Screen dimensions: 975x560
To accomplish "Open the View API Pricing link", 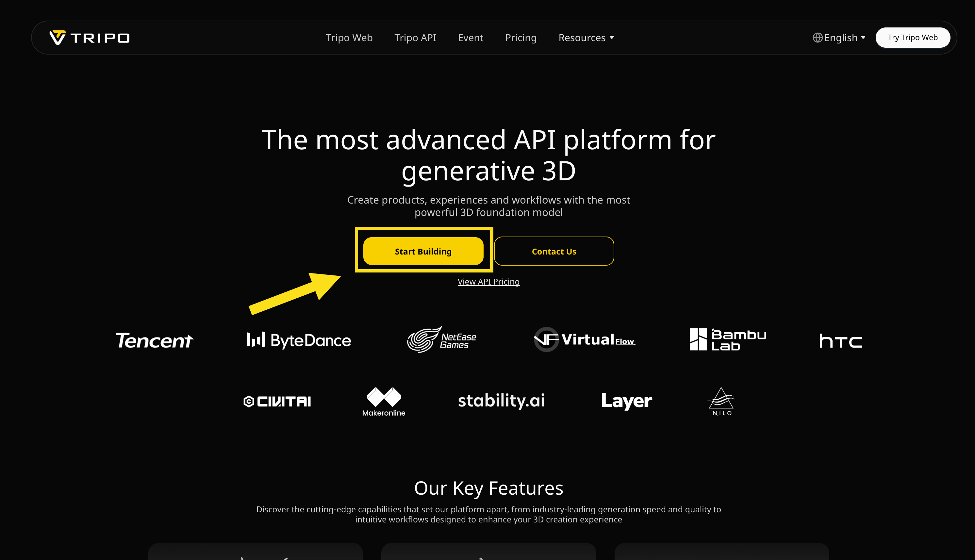I will tap(488, 282).
